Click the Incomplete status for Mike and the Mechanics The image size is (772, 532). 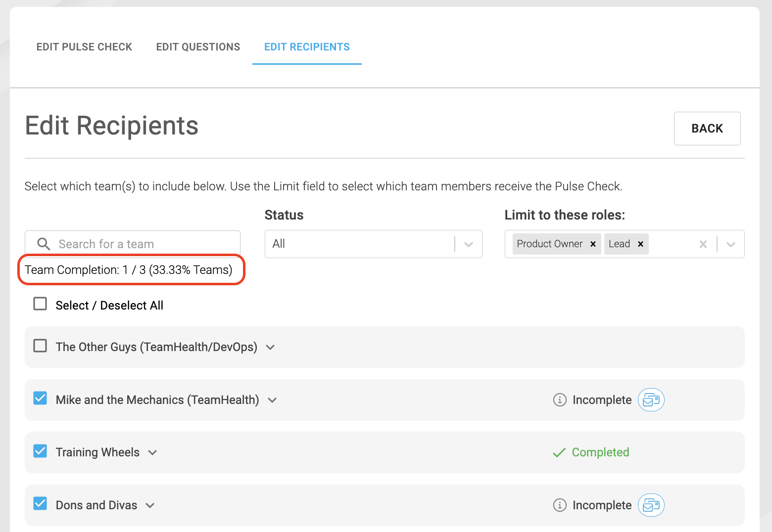point(602,400)
